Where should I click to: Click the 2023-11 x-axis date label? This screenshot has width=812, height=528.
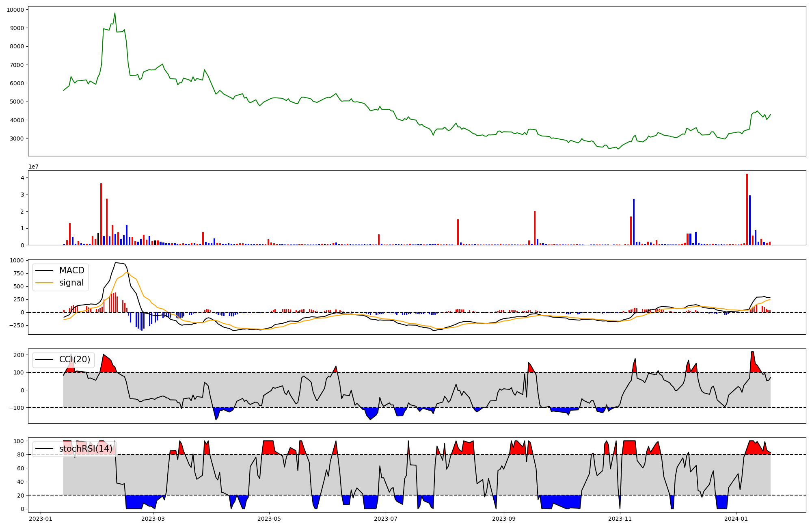pos(620,519)
